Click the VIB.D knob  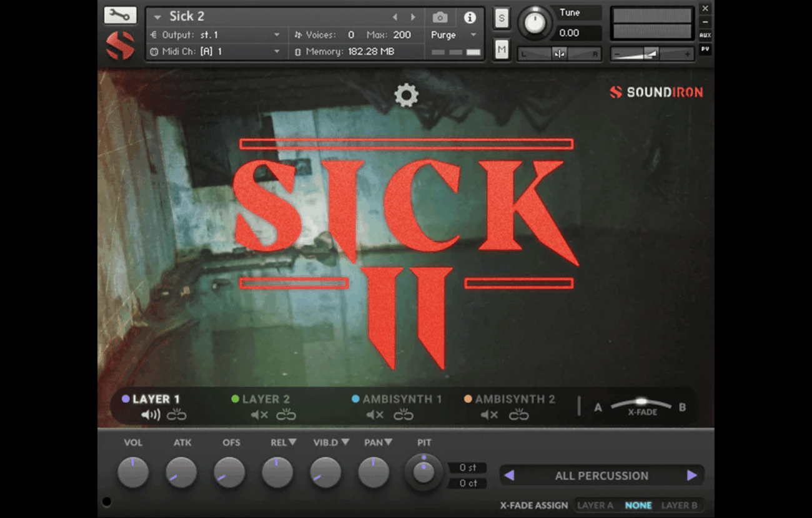pyautogui.click(x=325, y=472)
